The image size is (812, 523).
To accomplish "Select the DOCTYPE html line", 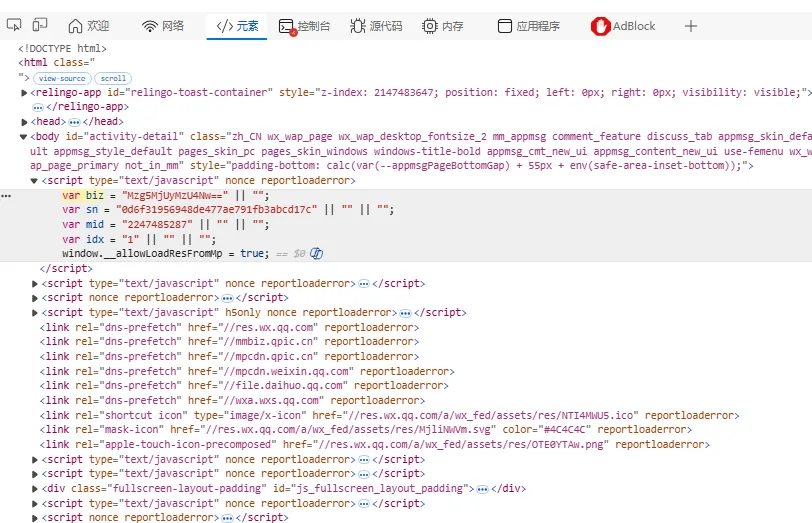I will click(x=62, y=48).
